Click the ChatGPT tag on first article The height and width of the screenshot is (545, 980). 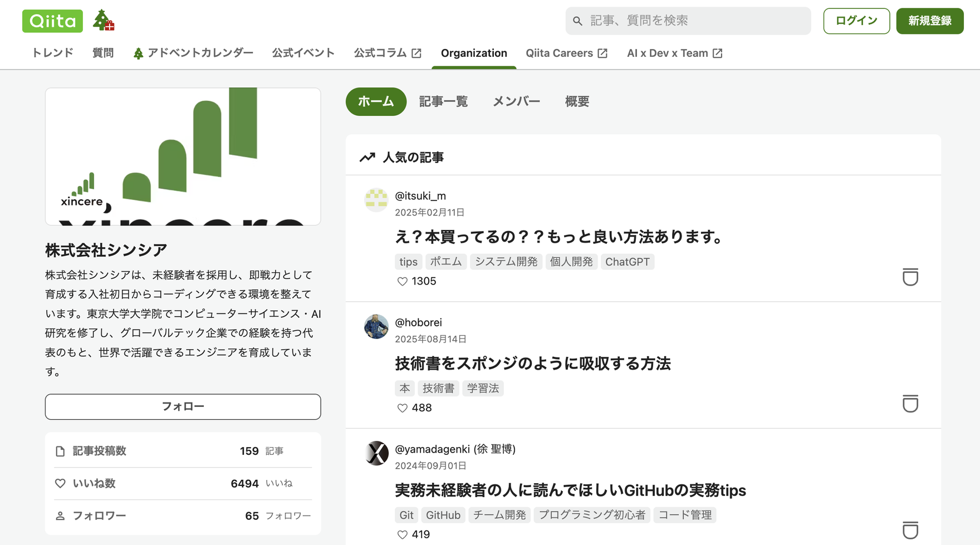point(627,262)
